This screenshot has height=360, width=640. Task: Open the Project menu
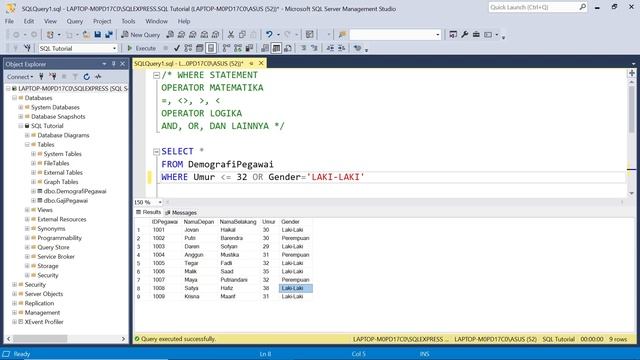click(102, 21)
